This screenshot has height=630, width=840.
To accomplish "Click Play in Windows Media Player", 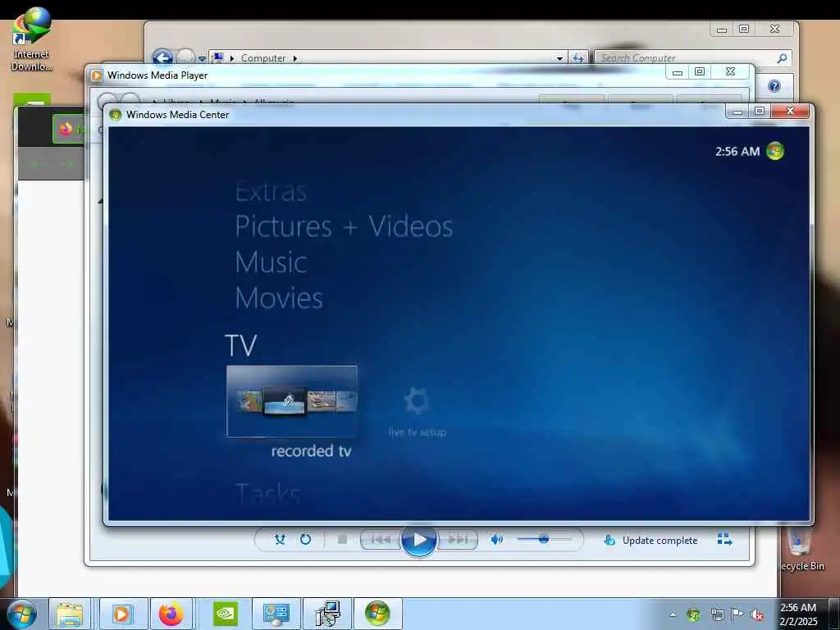I will 419,540.
